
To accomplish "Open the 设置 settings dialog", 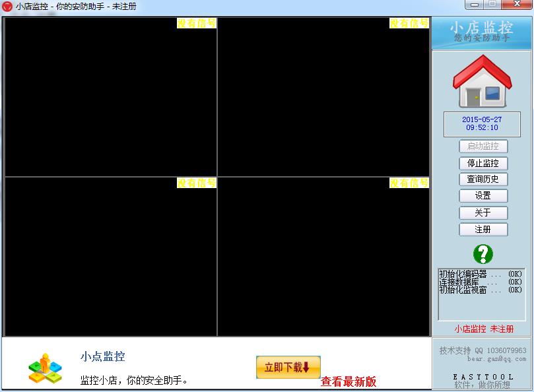I will tap(483, 195).
